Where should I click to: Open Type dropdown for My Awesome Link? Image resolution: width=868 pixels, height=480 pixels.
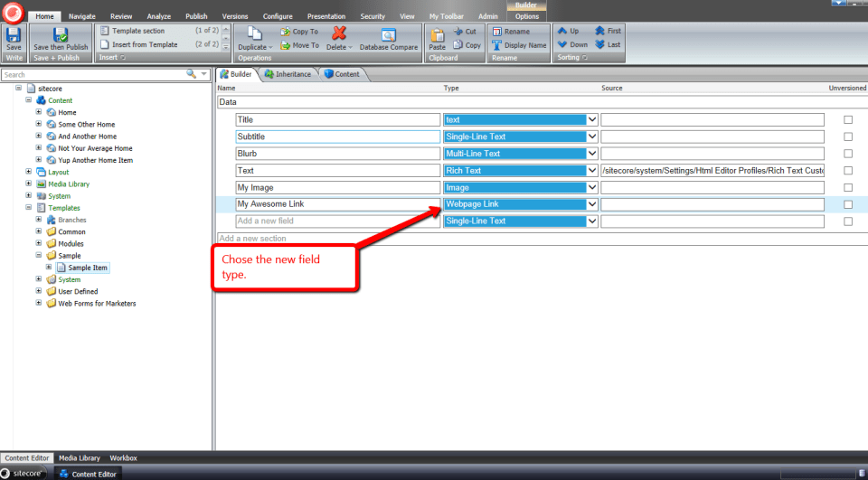pos(592,204)
